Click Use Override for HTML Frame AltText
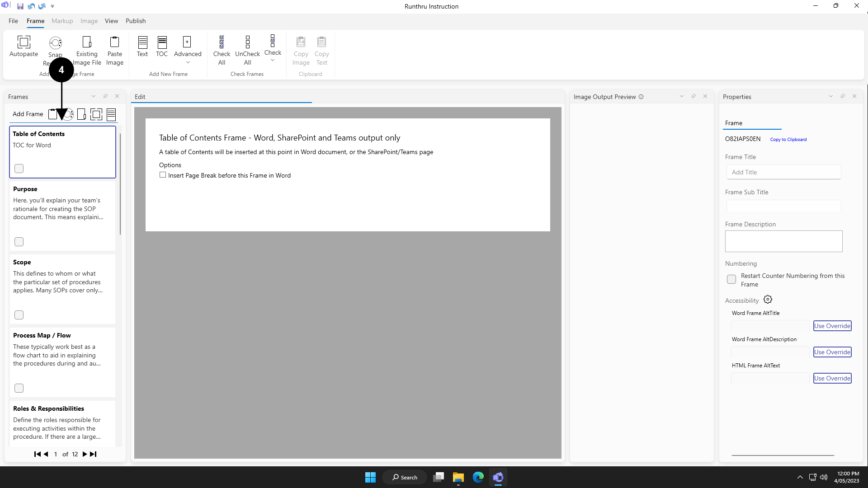Image resolution: width=868 pixels, height=488 pixels. pyautogui.click(x=832, y=378)
